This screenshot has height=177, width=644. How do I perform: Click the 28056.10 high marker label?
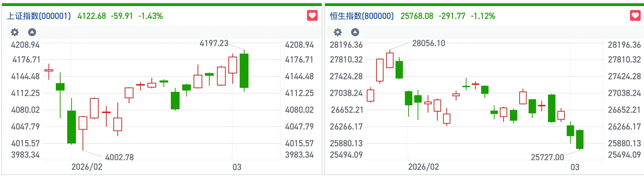click(x=428, y=43)
